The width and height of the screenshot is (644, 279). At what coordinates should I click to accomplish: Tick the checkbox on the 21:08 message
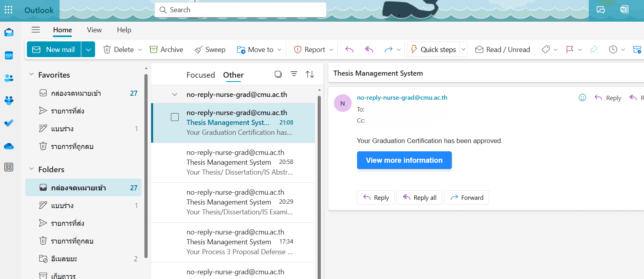pyautogui.click(x=175, y=117)
